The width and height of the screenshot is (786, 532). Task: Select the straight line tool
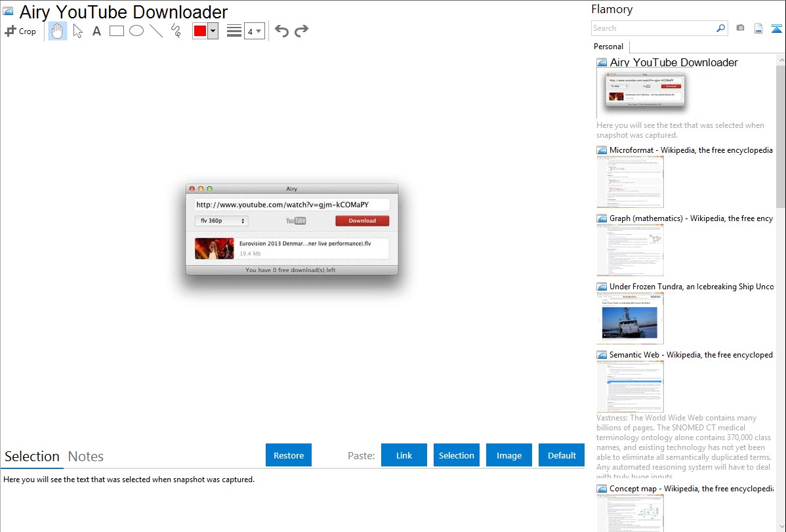point(156,31)
